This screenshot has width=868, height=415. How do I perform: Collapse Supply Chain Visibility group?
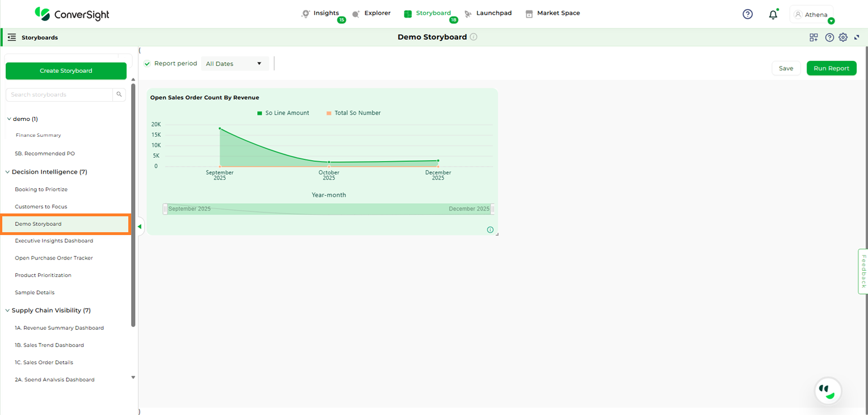pyautogui.click(x=7, y=311)
